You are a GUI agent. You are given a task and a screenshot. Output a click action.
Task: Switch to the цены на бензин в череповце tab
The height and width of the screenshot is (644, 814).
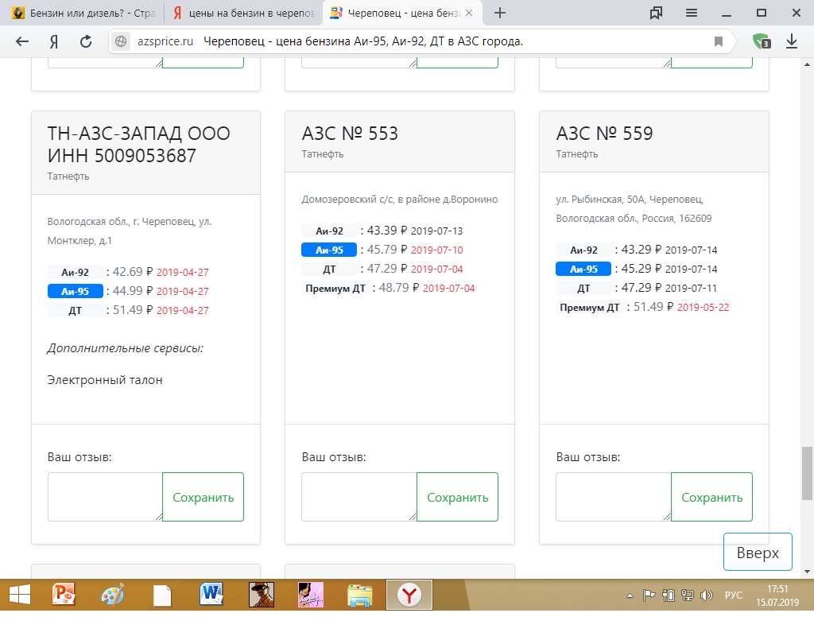(244, 13)
